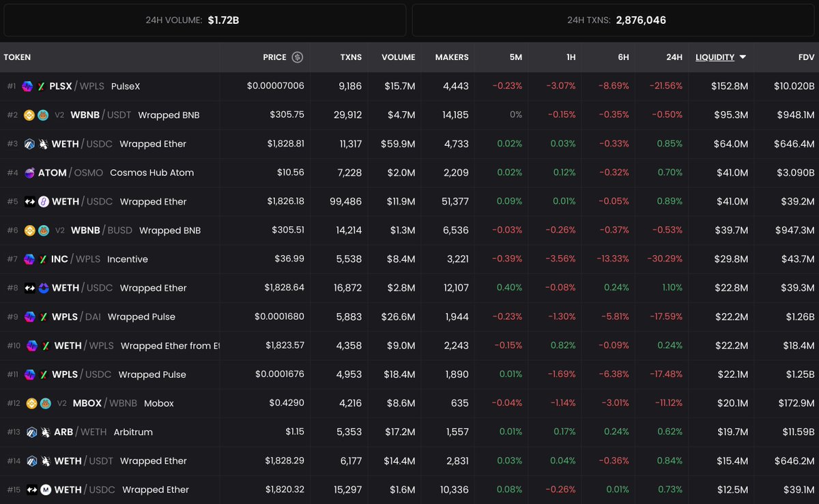Toggle the LIQUIDITY sort order
819x504 pixels.
[715, 57]
